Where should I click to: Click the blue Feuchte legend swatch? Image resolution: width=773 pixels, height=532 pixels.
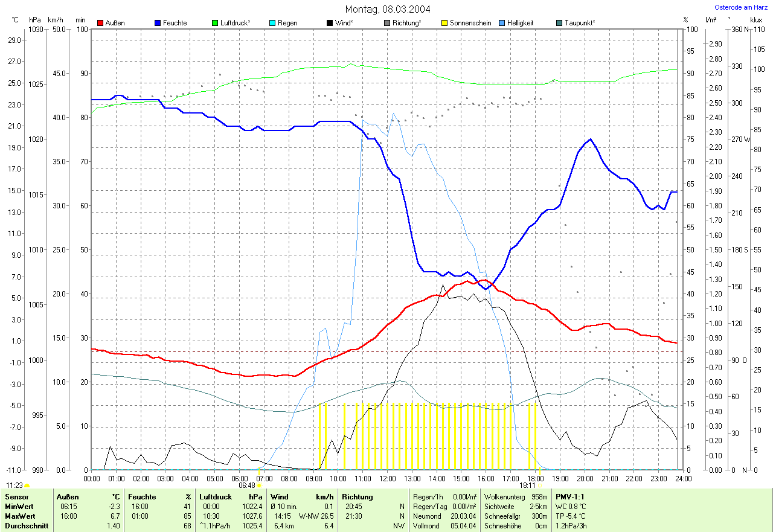(x=158, y=23)
